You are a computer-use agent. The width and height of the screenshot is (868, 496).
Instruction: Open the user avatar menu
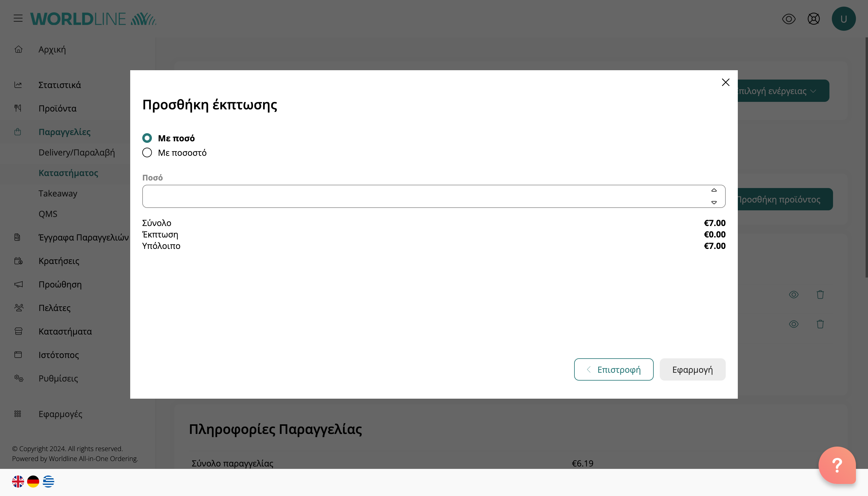click(844, 19)
